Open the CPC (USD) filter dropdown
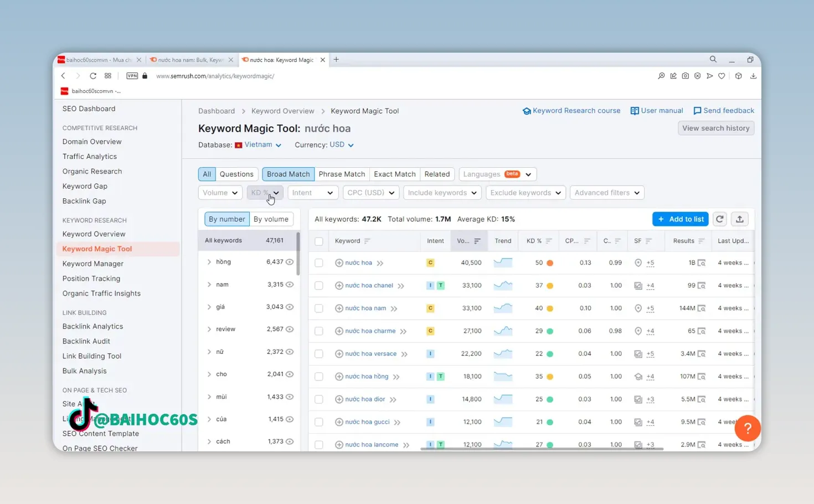The image size is (814, 504). point(370,193)
